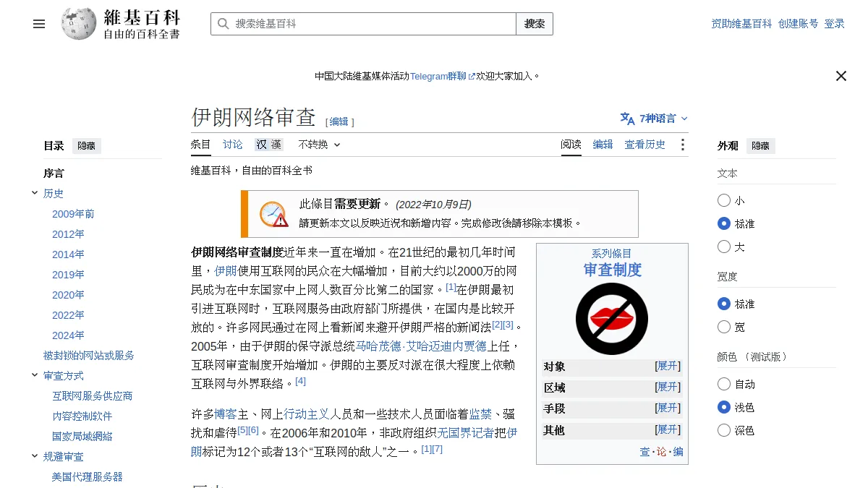Expand the 手段 infobox row
The height and width of the screenshot is (488, 868).
668,408
